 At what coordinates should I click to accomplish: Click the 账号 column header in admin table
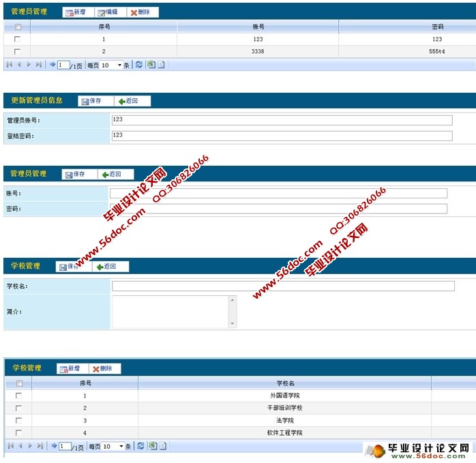click(258, 27)
